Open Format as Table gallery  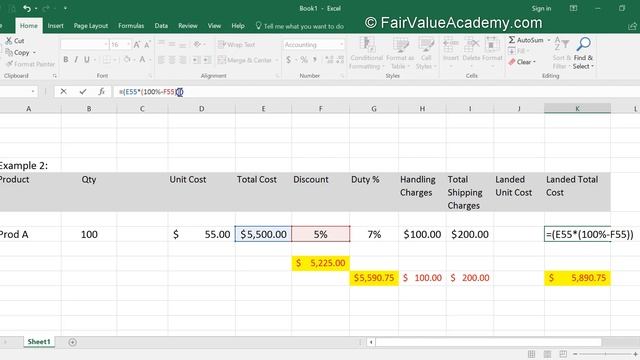pyautogui.click(x=400, y=53)
